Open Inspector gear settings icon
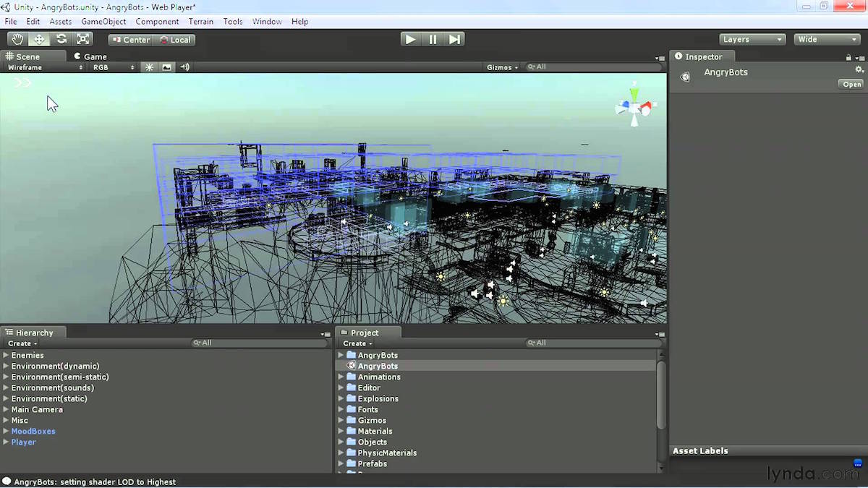 (859, 70)
